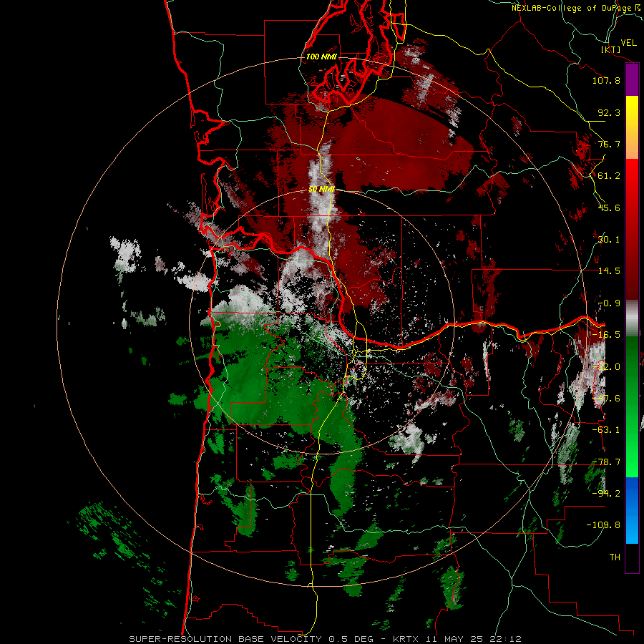Click the NEXLAB-College of DuPage credit text
Viewport: 644px width, 644px height.
577,8
